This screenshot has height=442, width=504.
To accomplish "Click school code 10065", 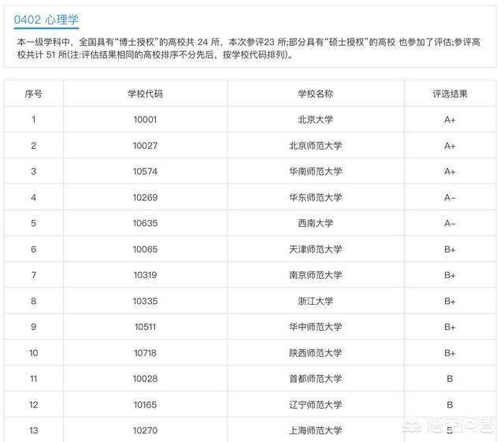I will click(x=145, y=249).
